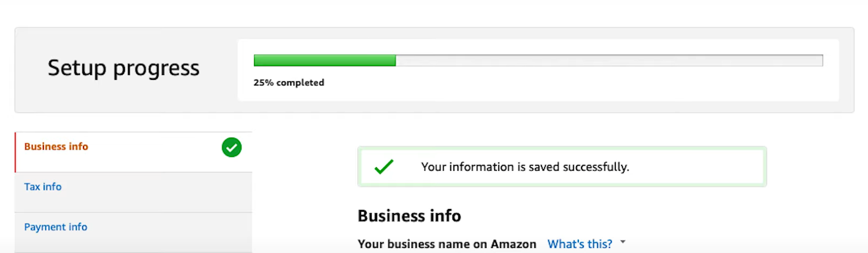Image resolution: width=868 pixels, height=253 pixels.
Task: Click the green tick in the success banner
Action: click(384, 166)
